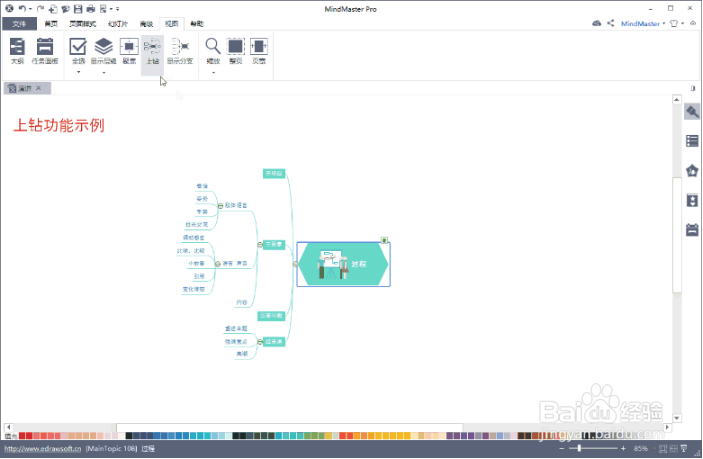This screenshot has width=703, height=459.
Task: Open the pentagon clipart panel in right sidebar
Action: (x=692, y=170)
